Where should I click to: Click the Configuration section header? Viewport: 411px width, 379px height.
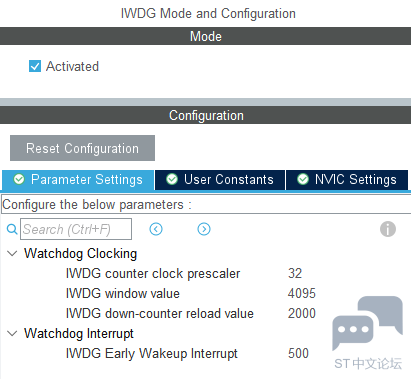[205, 115]
